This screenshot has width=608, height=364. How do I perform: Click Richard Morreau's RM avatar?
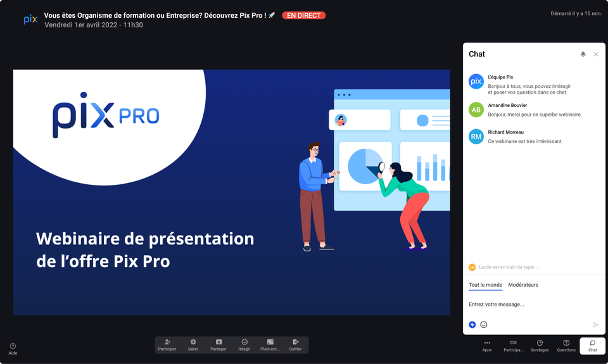[x=476, y=137]
